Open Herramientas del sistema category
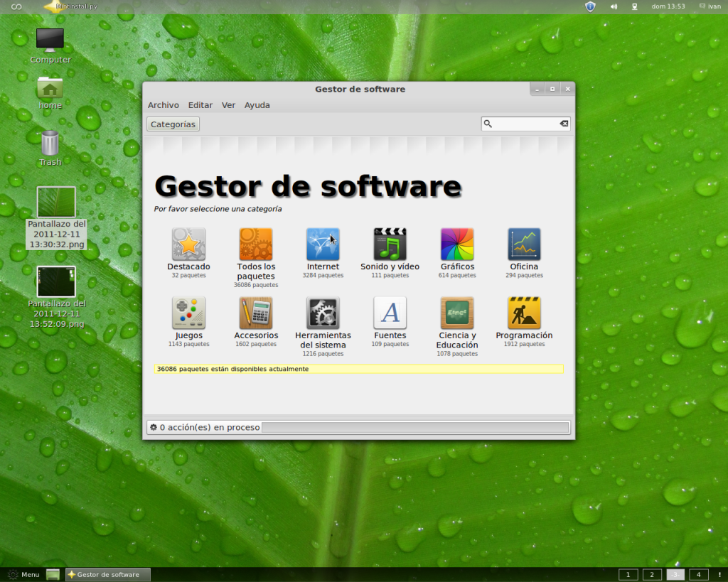This screenshot has width=728, height=582. coord(323,313)
